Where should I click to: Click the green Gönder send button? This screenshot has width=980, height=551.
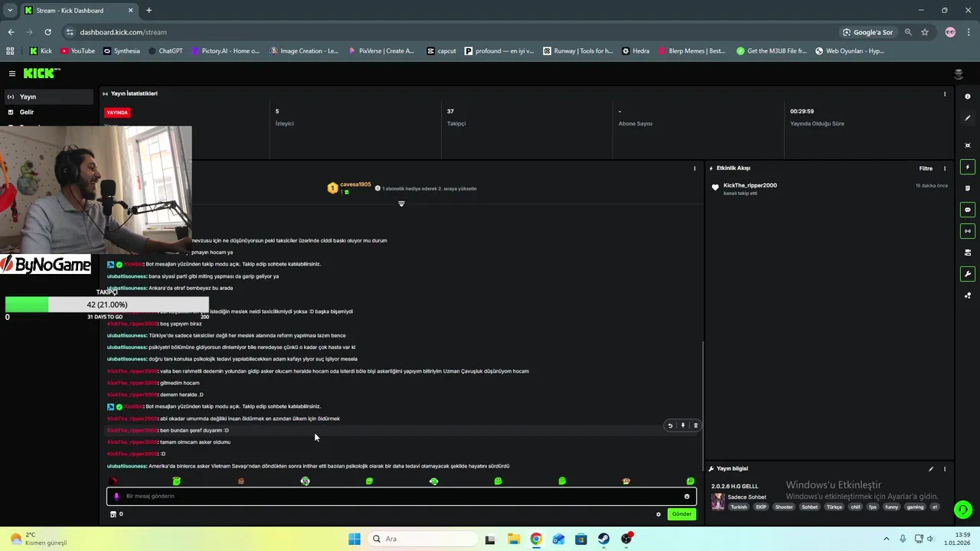[x=681, y=514]
